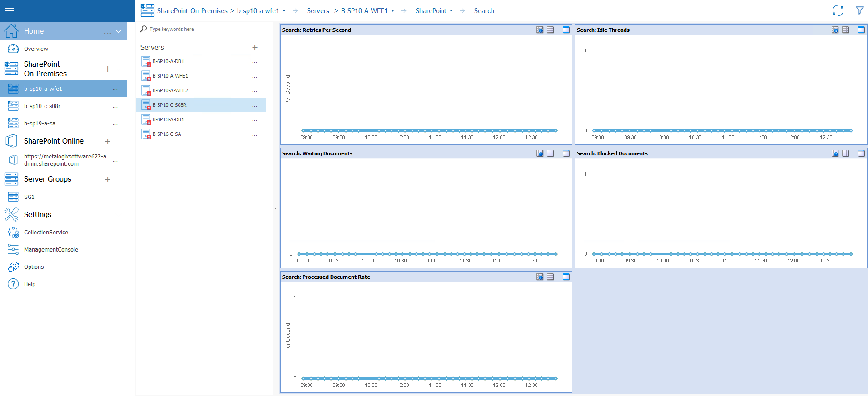Show grid view for Blocked Documents
The width and height of the screenshot is (868, 396).
[845, 153]
